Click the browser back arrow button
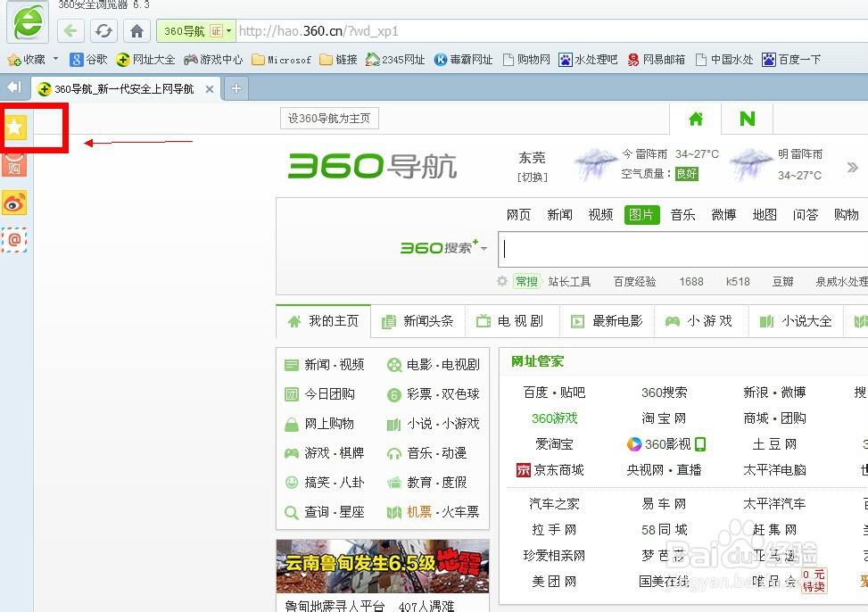 click(x=70, y=30)
